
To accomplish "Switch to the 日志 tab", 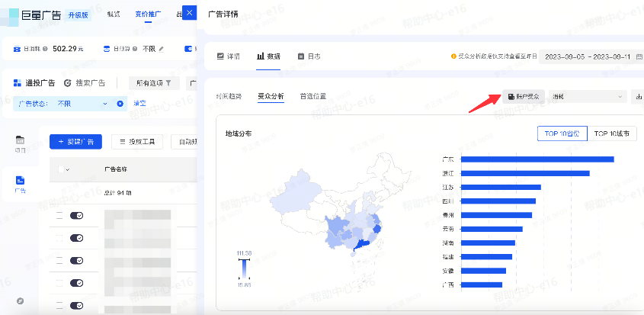I will click(309, 56).
